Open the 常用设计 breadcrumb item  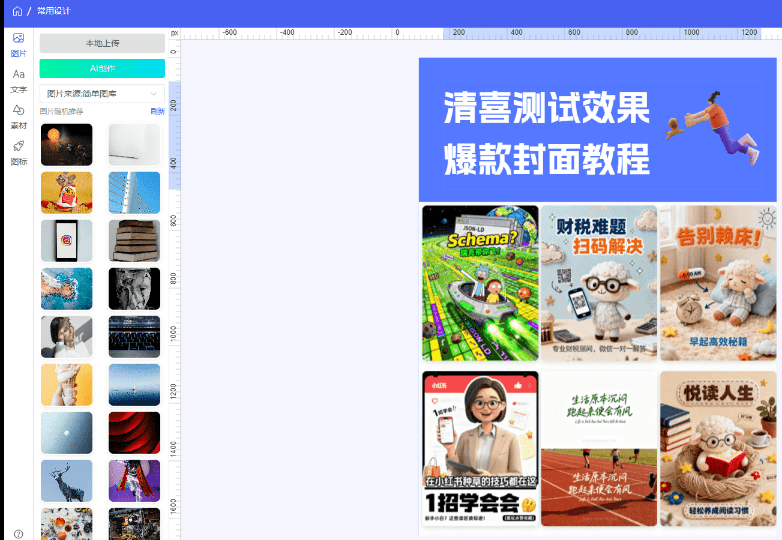[54, 11]
